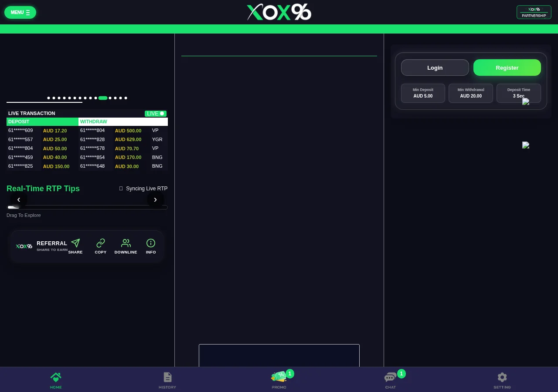Select the Min Deposit AUD 5.00 card
This screenshot has width=558, height=392.
click(423, 93)
